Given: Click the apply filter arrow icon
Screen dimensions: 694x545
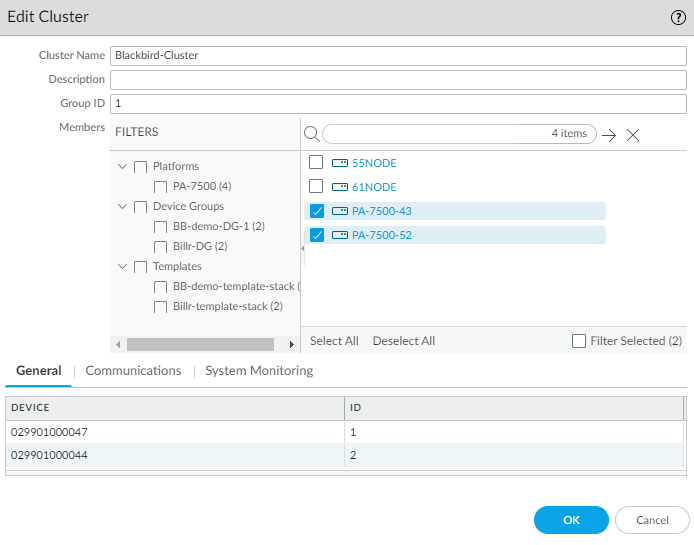Looking at the screenshot, I should click(609, 135).
